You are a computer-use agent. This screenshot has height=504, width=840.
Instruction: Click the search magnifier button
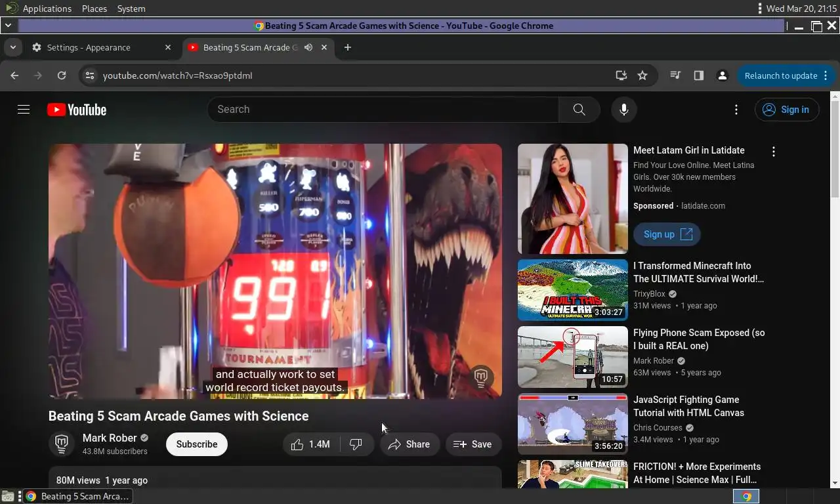click(579, 110)
